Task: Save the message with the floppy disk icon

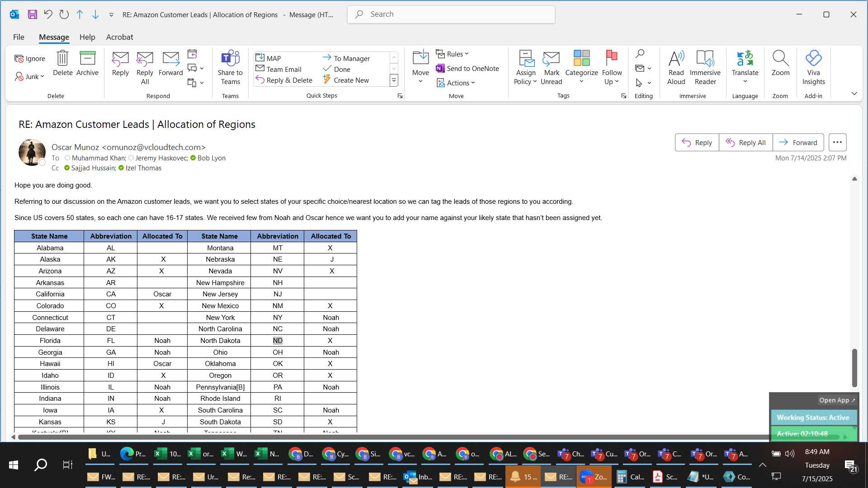Action: [x=32, y=14]
